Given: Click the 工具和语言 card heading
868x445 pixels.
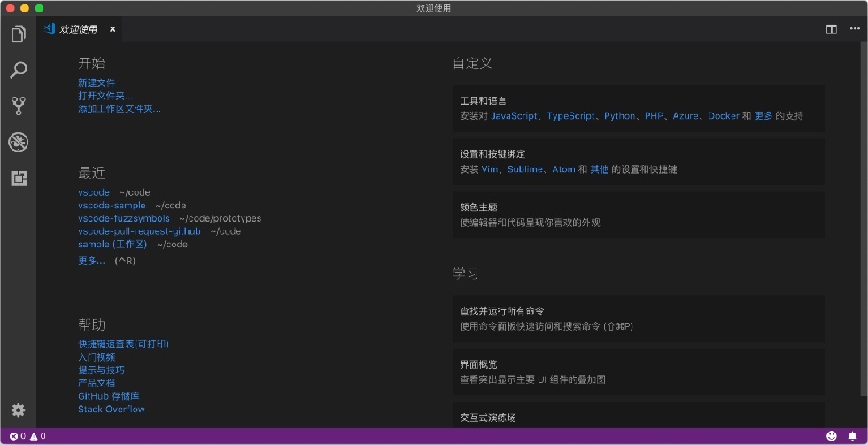Looking at the screenshot, I should tap(484, 101).
